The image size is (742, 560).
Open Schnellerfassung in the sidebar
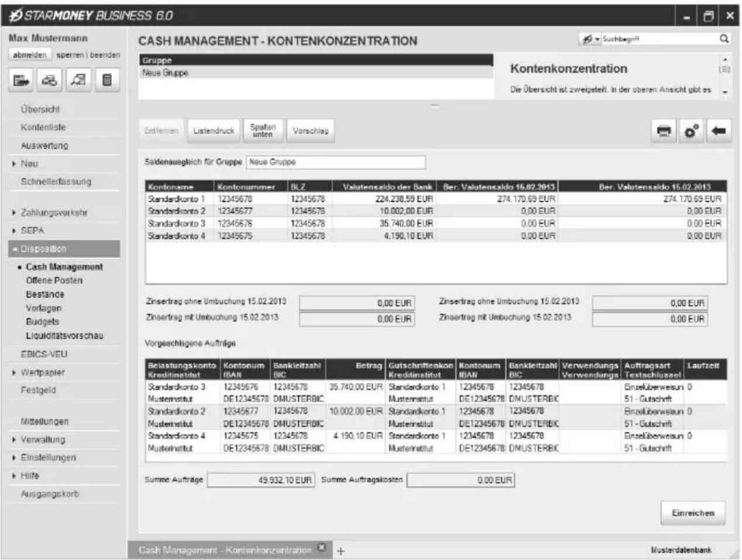coord(56,182)
